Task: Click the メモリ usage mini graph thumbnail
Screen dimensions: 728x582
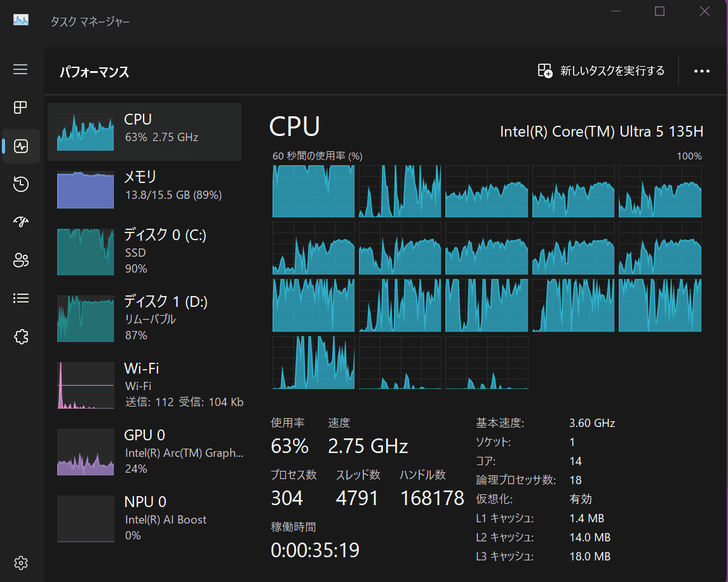Action: [85, 189]
